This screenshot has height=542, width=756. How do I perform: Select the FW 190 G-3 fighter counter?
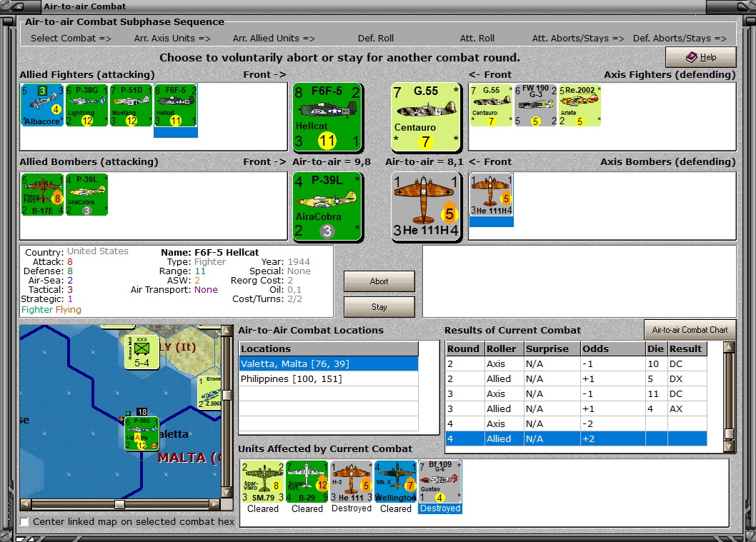(x=536, y=106)
